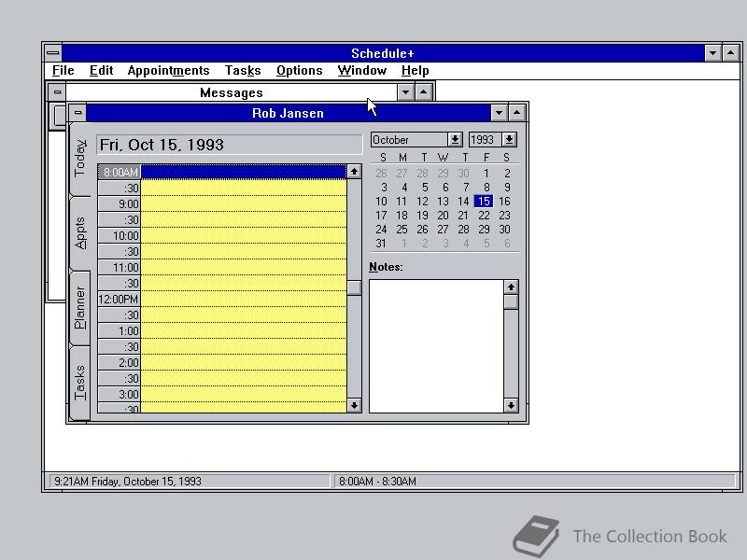Select the 2:00 time slot
This screenshot has height=560, width=747.
coord(222,362)
